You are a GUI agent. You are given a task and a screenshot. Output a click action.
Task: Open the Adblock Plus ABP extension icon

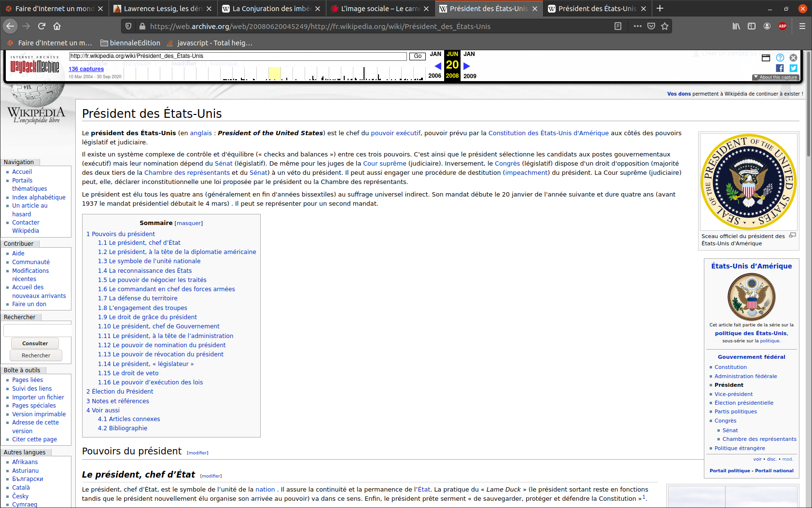[x=783, y=26]
